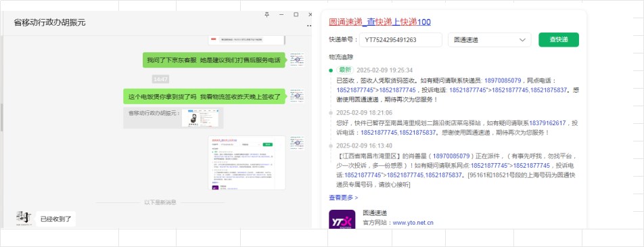Open the tracking page screenshot image in chat
Image resolution: width=644 pixels, height=247 pixels.
click(247, 162)
